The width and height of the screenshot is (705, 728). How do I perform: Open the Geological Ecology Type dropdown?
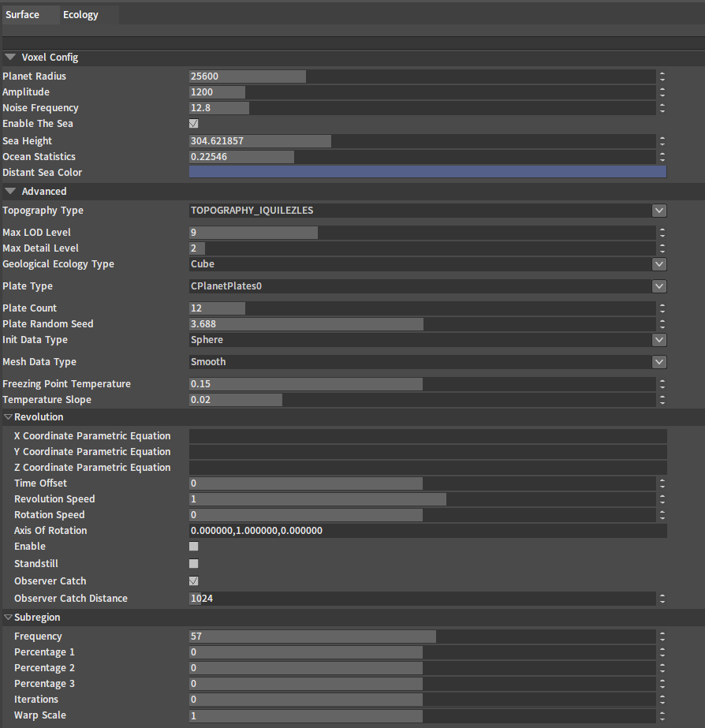pyautogui.click(x=659, y=264)
